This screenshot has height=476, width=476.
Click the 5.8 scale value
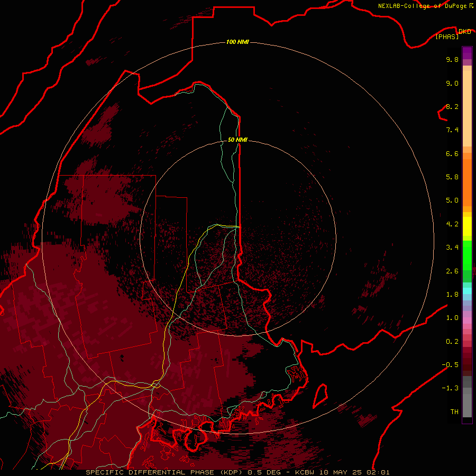(x=452, y=177)
